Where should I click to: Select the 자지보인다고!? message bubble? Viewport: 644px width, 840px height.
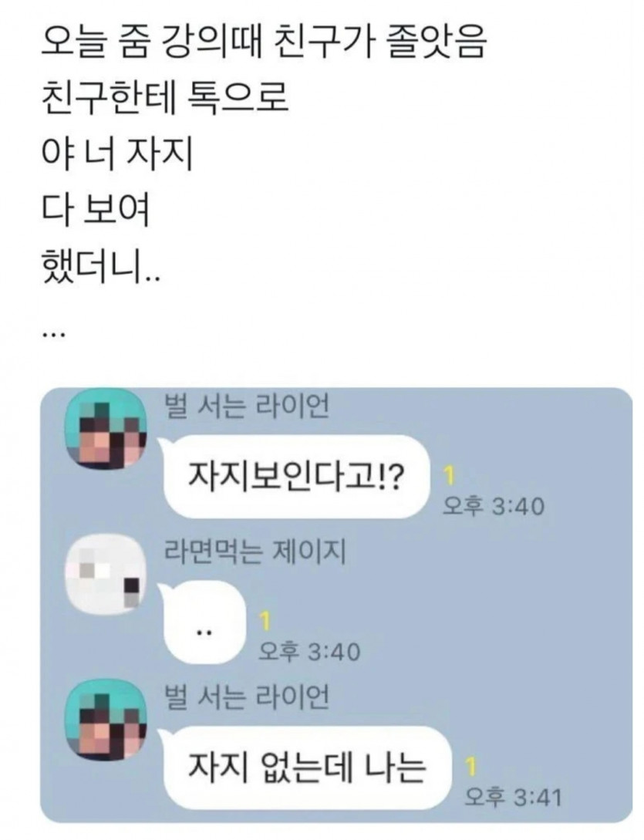coord(294,476)
